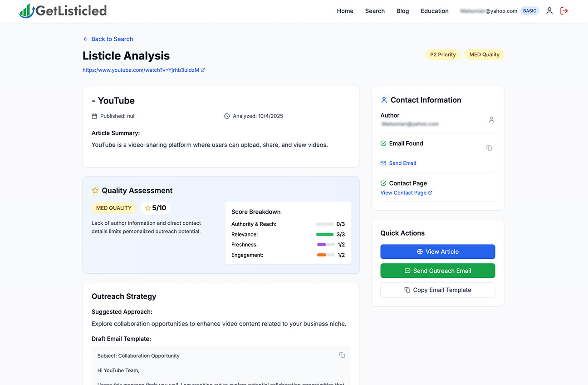Go to the Search page
The height and width of the screenshot is (385, 588).
[375, 11]
